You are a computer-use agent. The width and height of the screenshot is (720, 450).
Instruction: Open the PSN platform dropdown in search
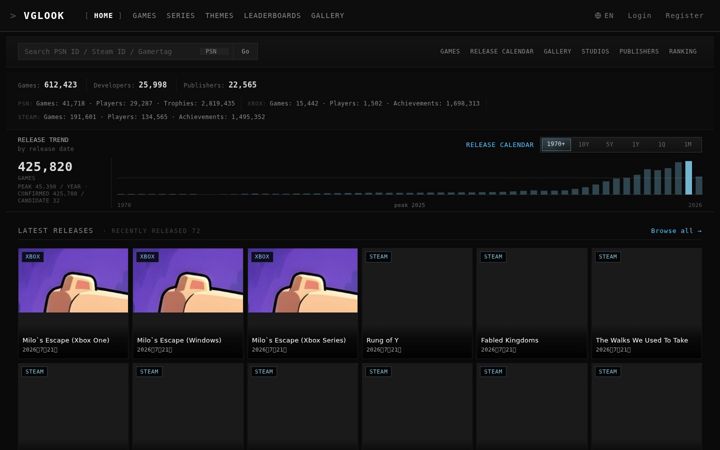pyautogui.click(x=214, y=51)
